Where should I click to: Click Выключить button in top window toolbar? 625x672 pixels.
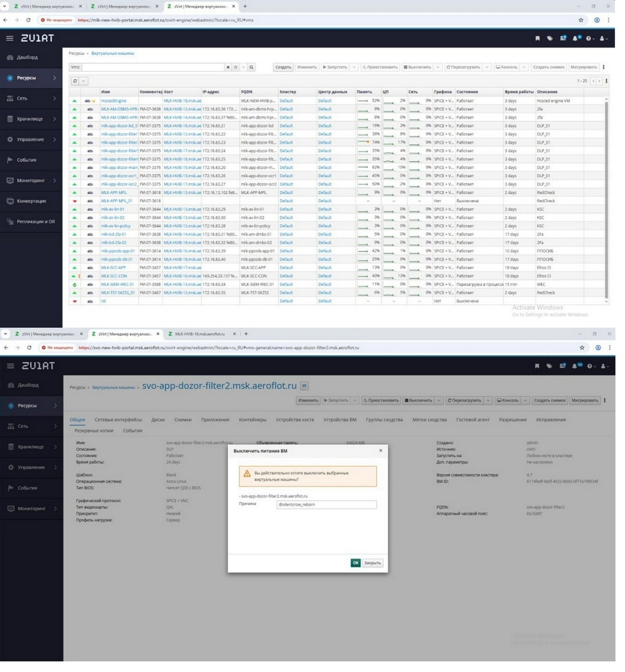(417, 67)
